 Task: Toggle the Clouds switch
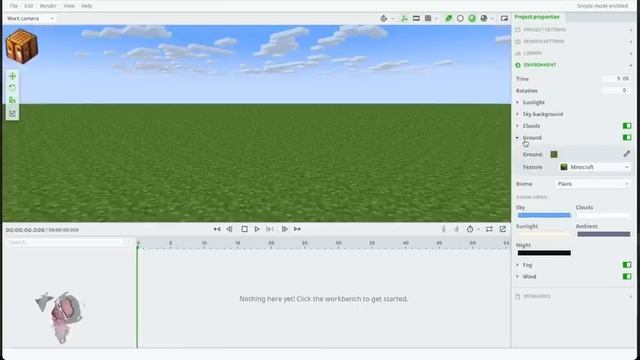click(x=627, y=126)
